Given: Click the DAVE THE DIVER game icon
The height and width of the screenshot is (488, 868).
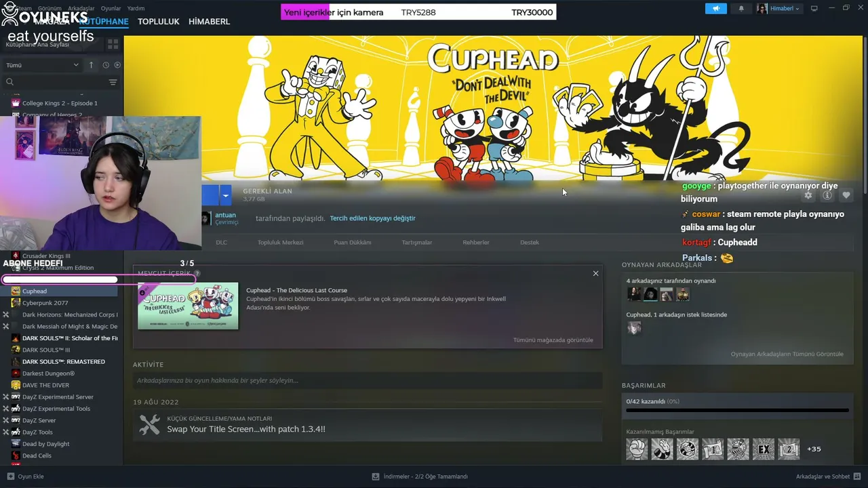Looking at the screenshot, I should pyautogui.click(x=16, y=385).
